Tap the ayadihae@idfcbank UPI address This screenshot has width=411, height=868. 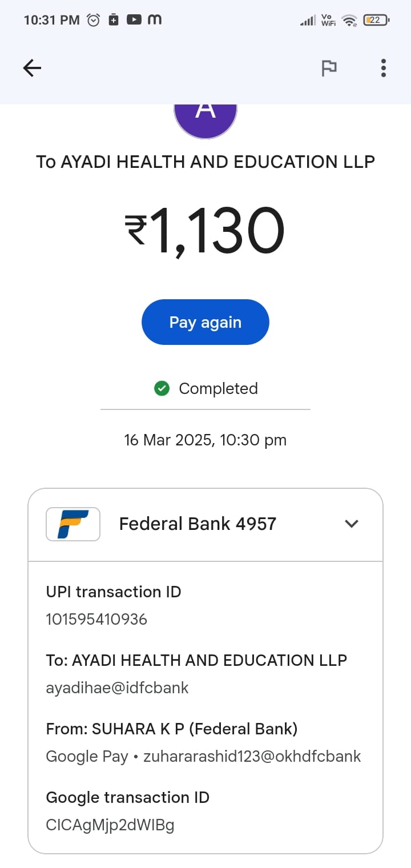coord(117,688)
